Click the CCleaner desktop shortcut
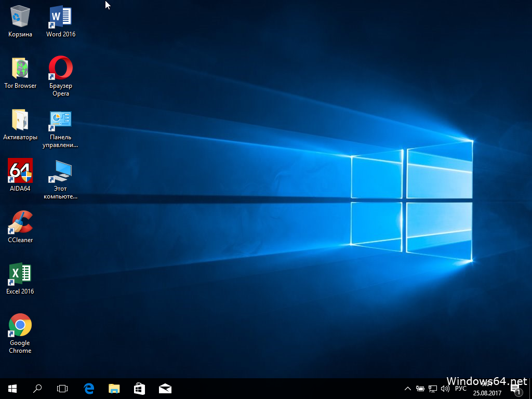The height and width of the screenshot is (399, 532). click(x=20, y=222)
